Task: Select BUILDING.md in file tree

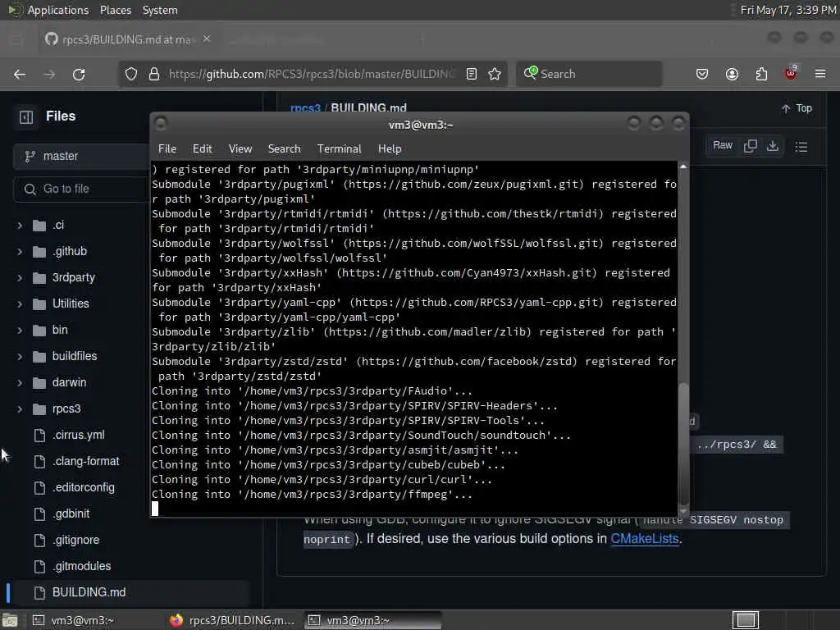Action: 89,592
